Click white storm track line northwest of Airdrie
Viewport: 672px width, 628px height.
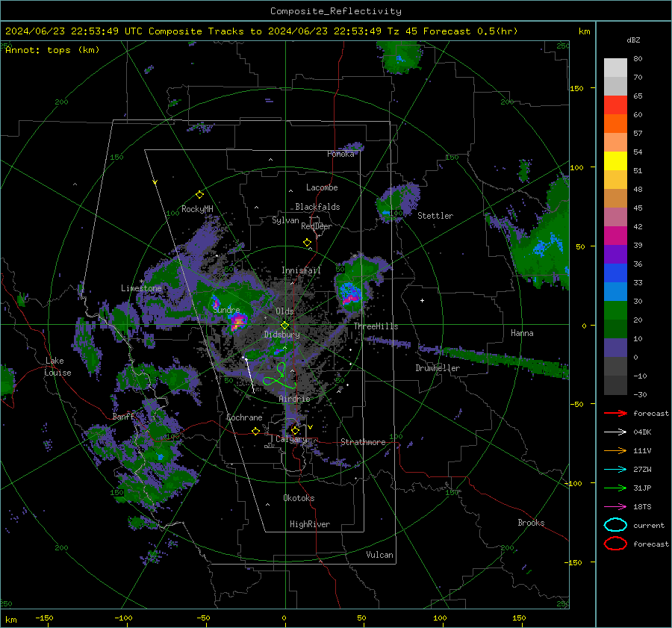click(249, 375)
